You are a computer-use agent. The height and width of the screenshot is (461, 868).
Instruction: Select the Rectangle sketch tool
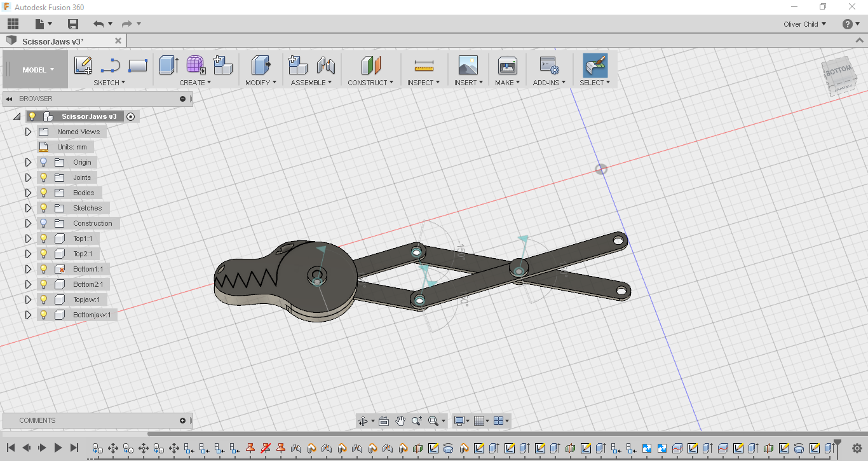[x=138, y=65]
